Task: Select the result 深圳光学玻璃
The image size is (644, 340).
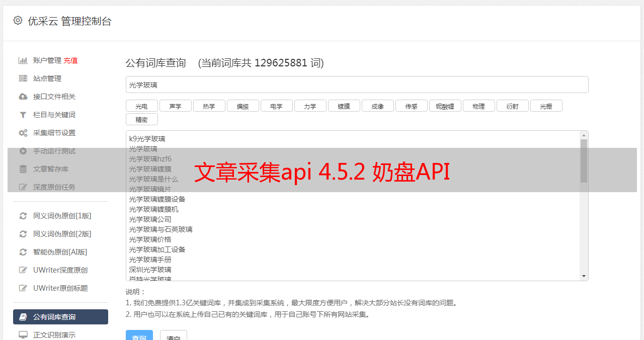Action: click(150, 270)
